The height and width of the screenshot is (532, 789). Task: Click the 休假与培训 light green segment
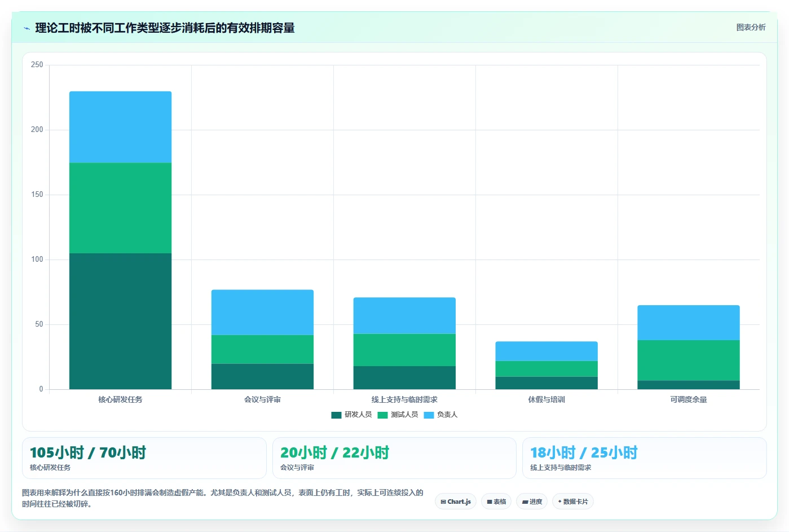546,369
